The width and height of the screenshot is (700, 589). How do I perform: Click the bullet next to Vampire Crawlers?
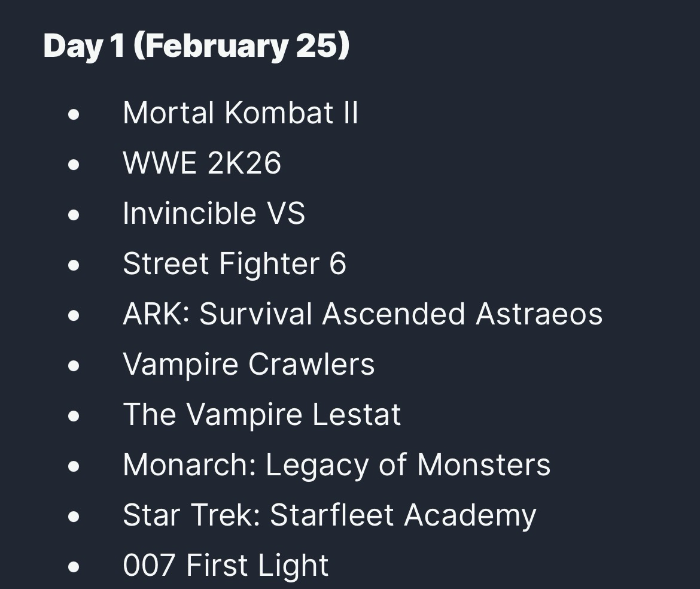[x=74, y=366]
